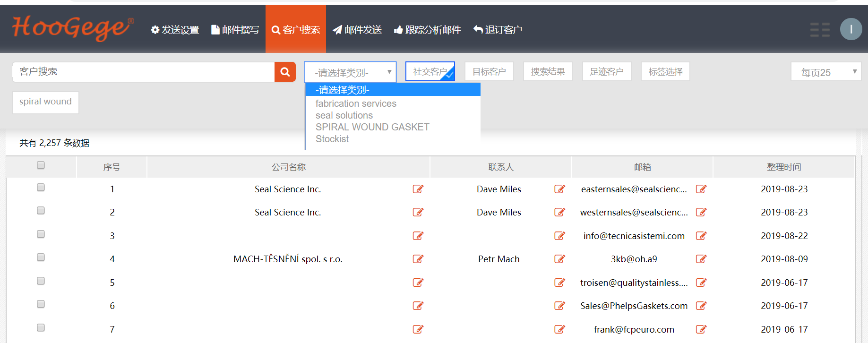This screenshot has width=868, height=343.
Task: Collapse the 请选择类别 category dropdown
Action: (350, 72)
